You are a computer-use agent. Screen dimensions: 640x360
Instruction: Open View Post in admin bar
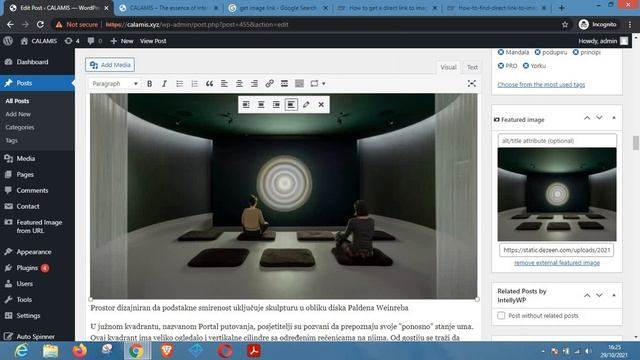[x=153, y=41]
